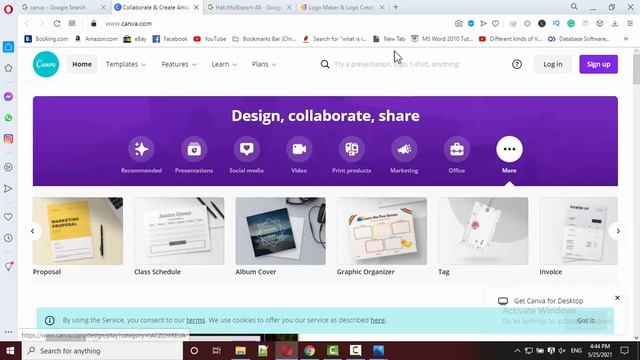Expand the Plans dropdown
640x360 pixels.
[264, 64]
